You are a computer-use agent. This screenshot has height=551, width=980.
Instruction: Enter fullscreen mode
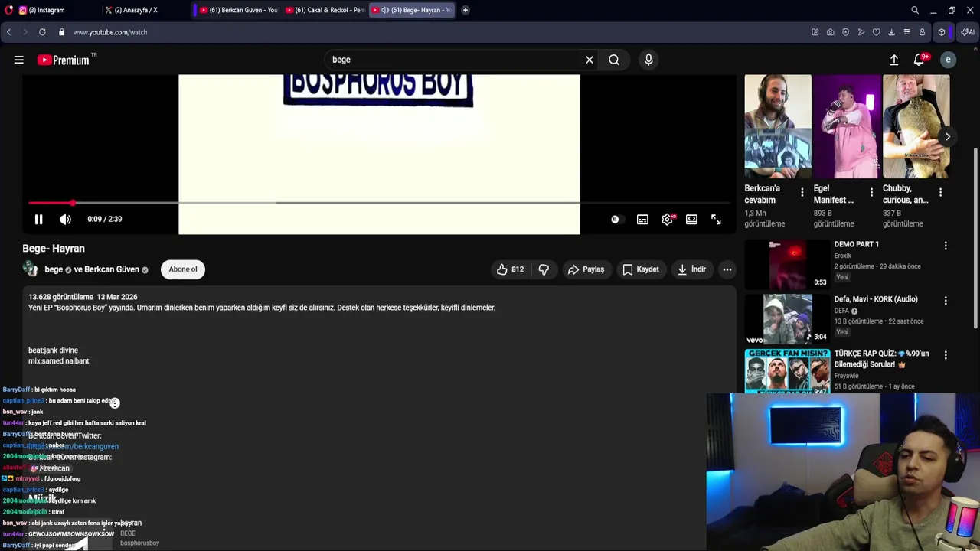tap(716, 220)
